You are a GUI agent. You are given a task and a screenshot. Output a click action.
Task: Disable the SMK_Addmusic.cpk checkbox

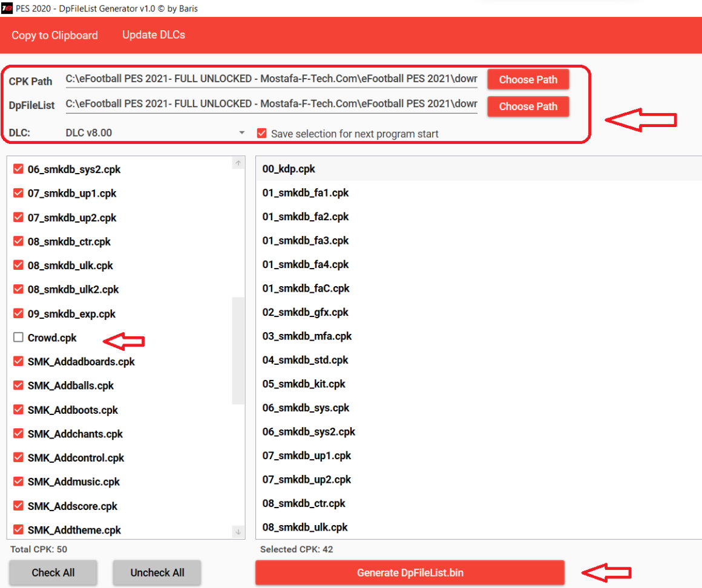point(18,482)
